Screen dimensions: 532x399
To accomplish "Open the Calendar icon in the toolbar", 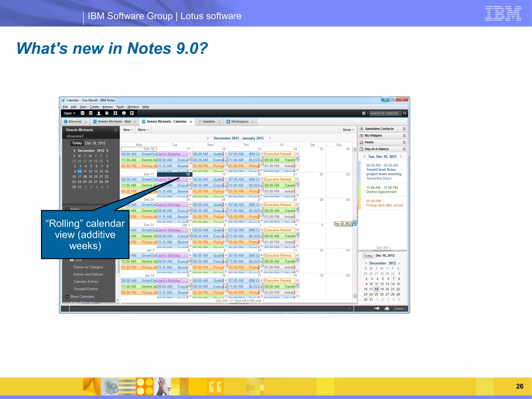I will point(91,113).
